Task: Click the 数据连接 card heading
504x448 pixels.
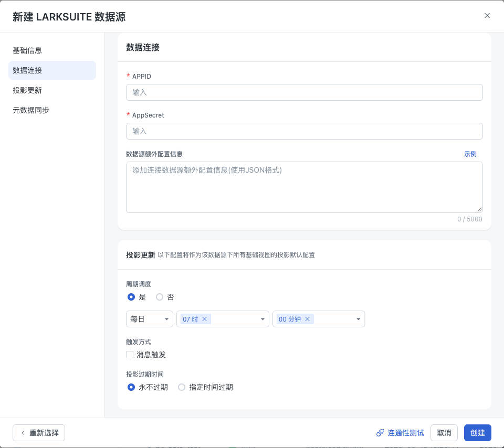Action: click(143, 48)
